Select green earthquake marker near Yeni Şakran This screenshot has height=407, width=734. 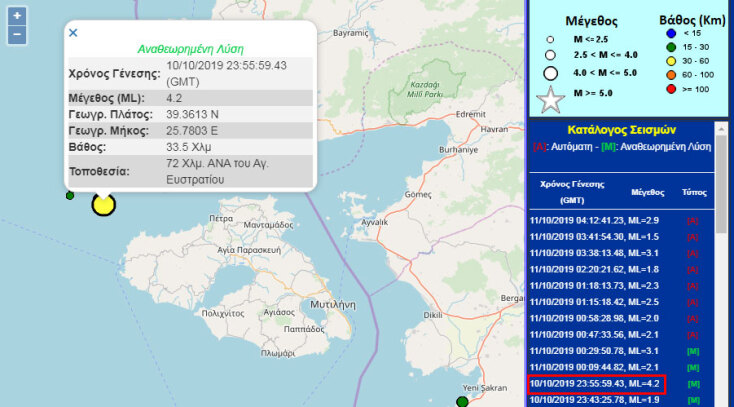[462, 401]
